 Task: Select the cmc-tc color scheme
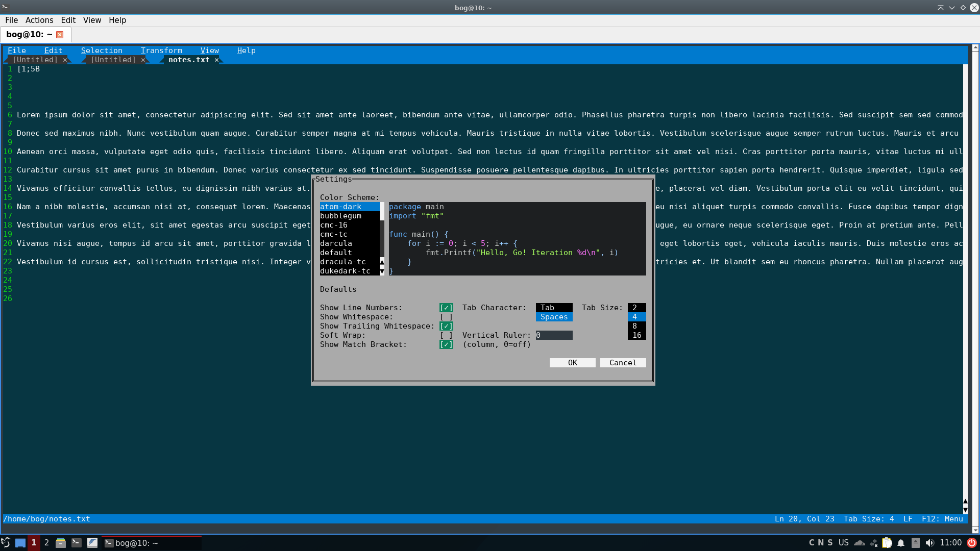[350, 234]
